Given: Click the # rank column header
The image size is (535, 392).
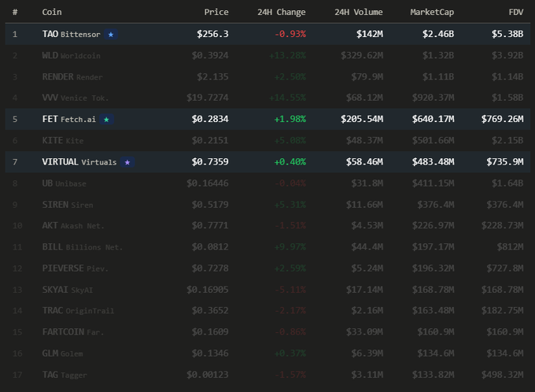Looking at the screenshot, I should 15,13.
